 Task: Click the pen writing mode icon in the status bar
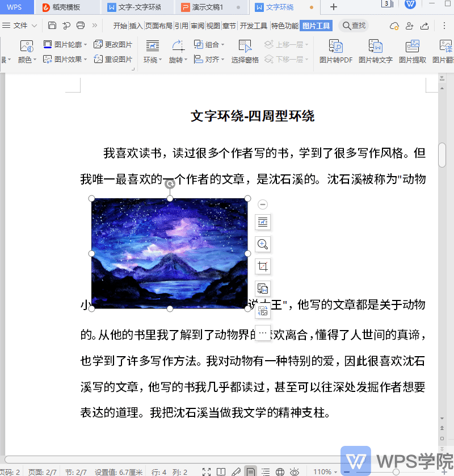pos(236,472)
